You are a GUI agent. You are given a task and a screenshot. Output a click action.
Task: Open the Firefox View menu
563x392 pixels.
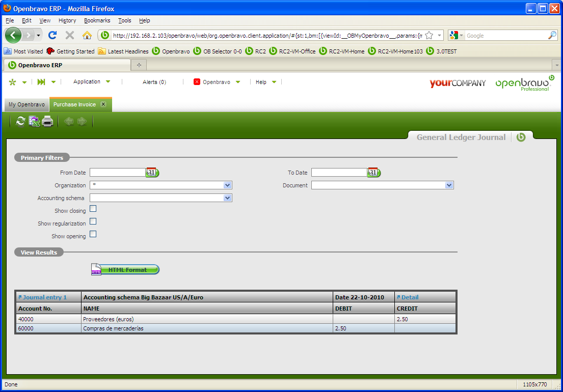coord(45,20)
